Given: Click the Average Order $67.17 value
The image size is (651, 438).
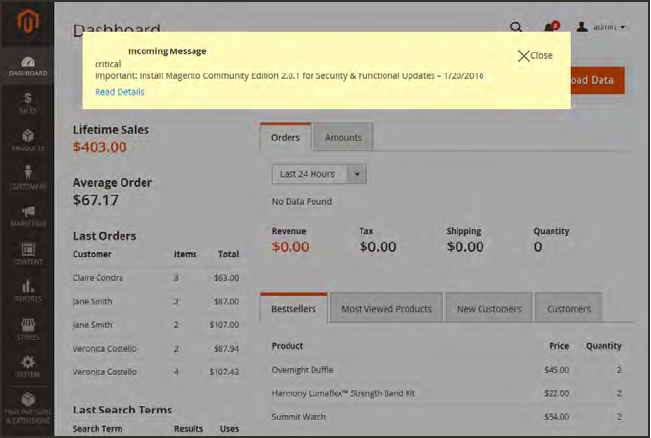Looking at the screenshot, I should coord(96,200).
